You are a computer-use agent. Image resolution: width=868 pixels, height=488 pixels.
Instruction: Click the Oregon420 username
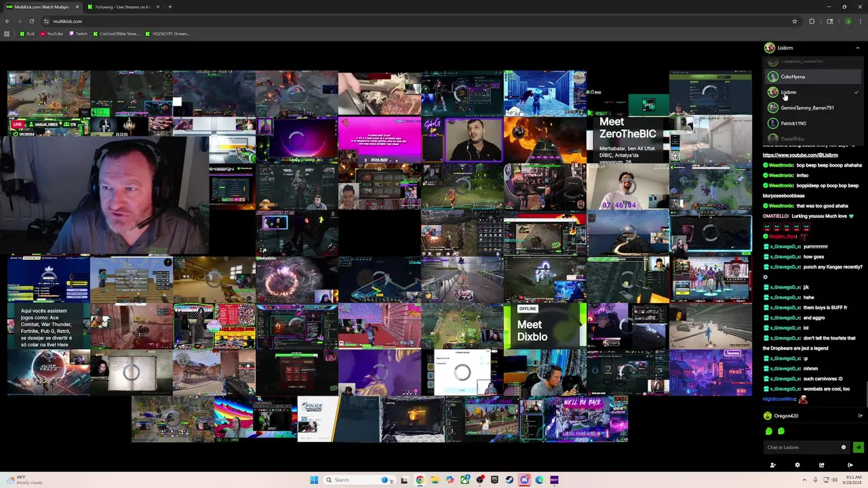786,416
